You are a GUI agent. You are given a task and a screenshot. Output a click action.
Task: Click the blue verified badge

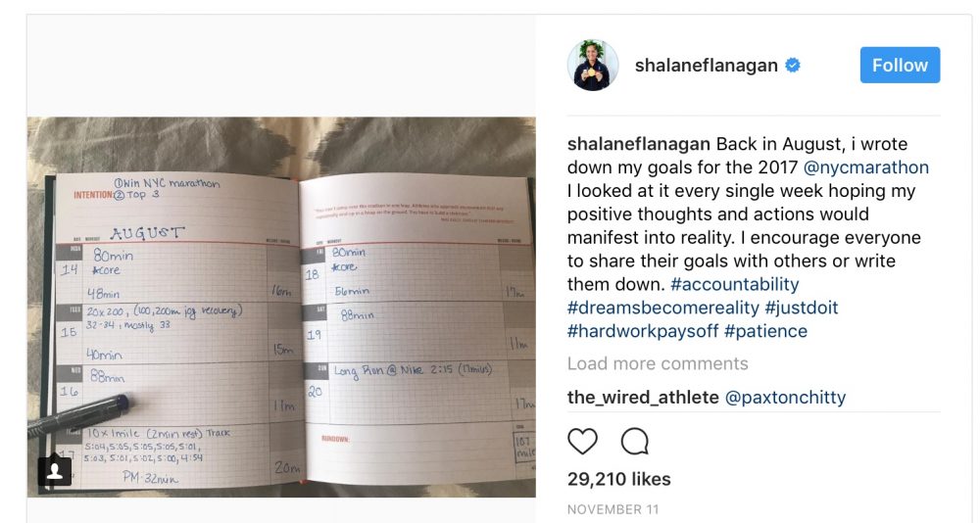point(793,65)
